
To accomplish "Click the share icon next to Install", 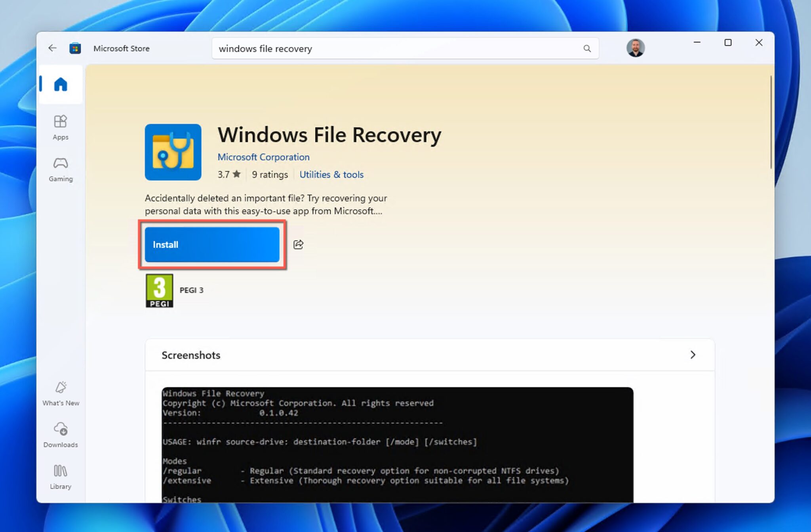I will click(298, 244).
